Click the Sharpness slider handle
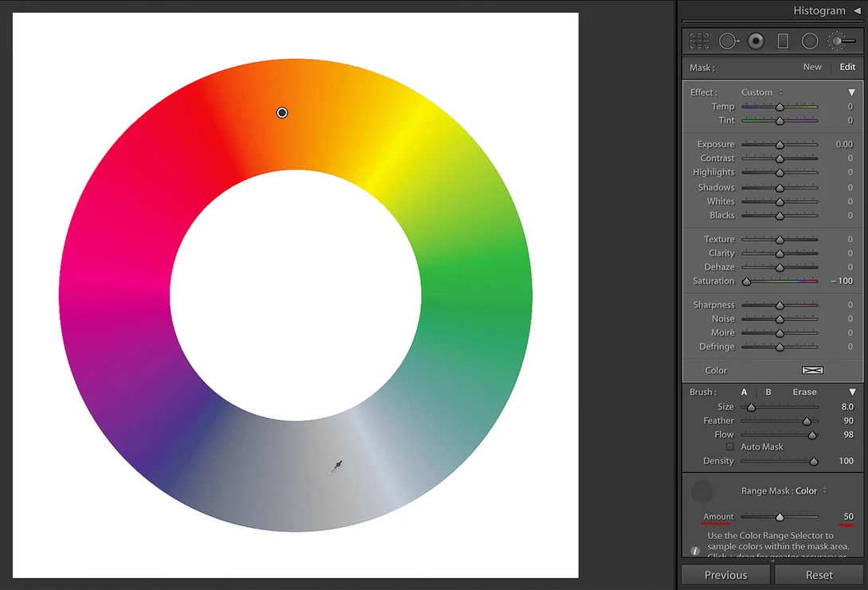This screenshot has height=590, width=868. (780, 305)
